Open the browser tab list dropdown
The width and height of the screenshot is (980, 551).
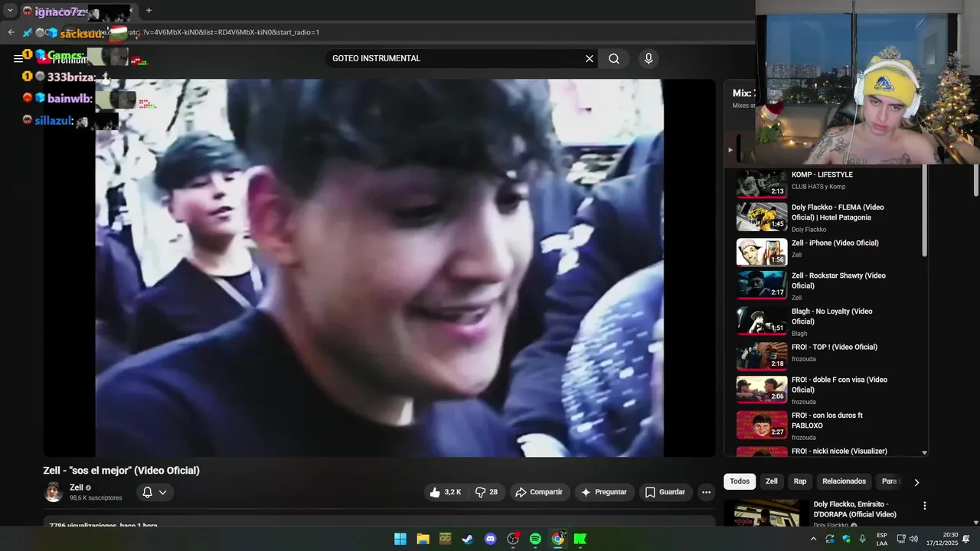pos(10,11)
